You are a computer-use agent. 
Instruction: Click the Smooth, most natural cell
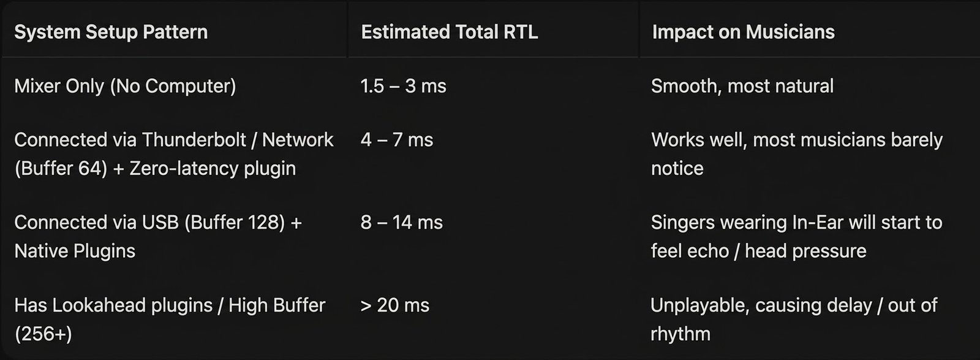click(x=742, y=86)
